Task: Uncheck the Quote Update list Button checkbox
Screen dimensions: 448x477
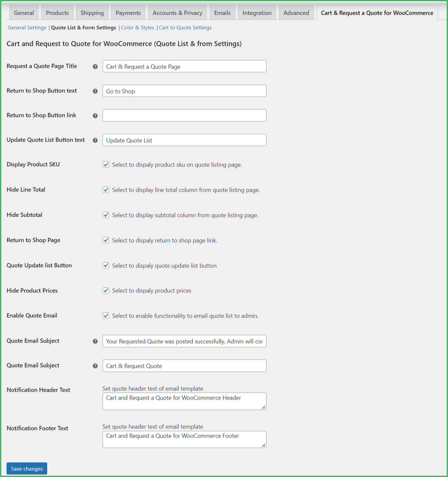Action: [106, 266]
